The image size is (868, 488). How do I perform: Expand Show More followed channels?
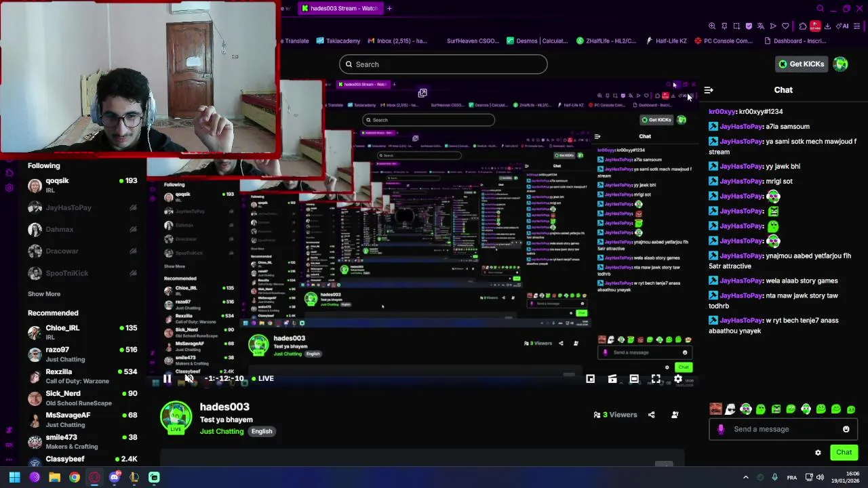coord(44,294)
